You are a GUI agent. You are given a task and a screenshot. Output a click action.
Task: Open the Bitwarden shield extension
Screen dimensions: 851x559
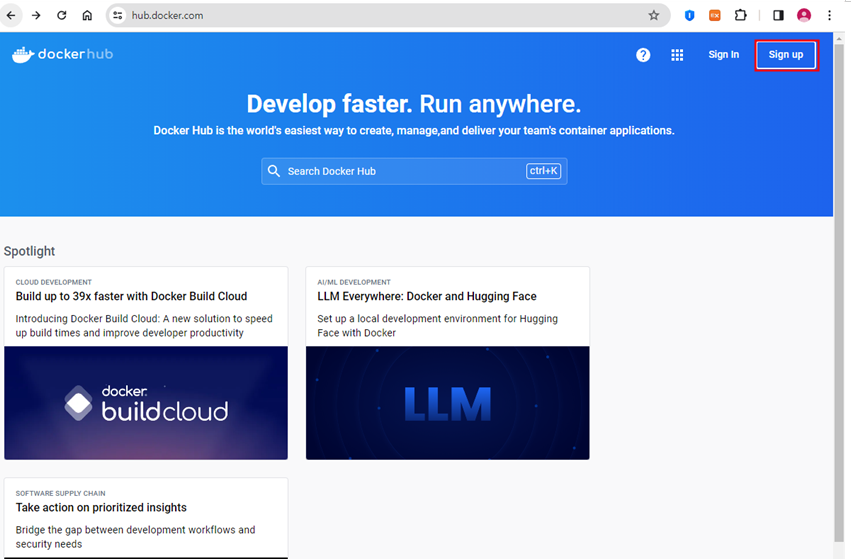coord(689,15)
